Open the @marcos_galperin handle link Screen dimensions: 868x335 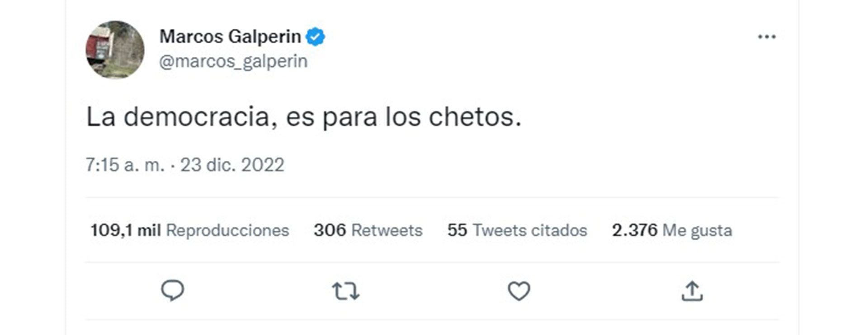point(233,61)
